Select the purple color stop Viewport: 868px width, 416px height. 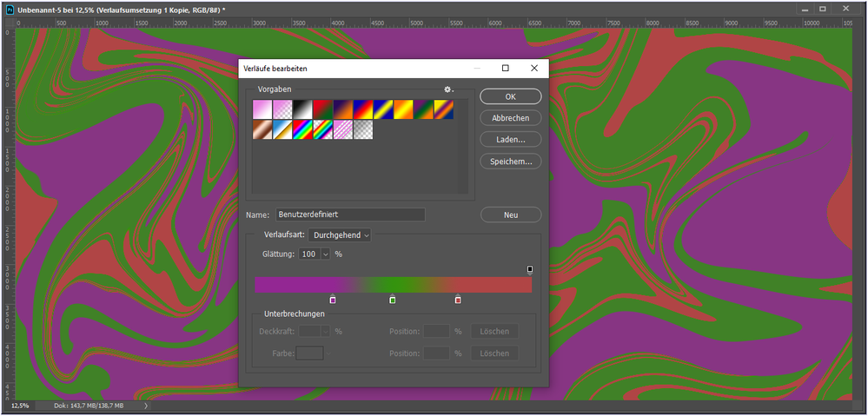[x=333, y=300]
